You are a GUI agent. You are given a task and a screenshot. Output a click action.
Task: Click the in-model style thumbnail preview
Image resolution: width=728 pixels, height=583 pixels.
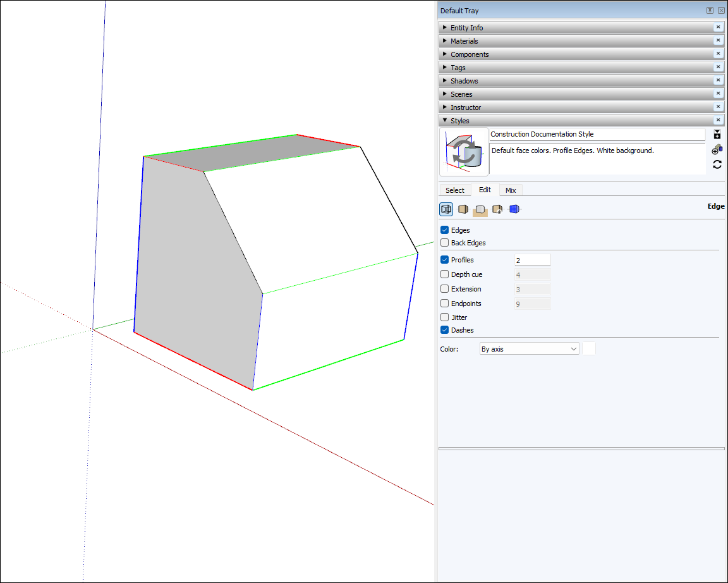tap(464, 152)
